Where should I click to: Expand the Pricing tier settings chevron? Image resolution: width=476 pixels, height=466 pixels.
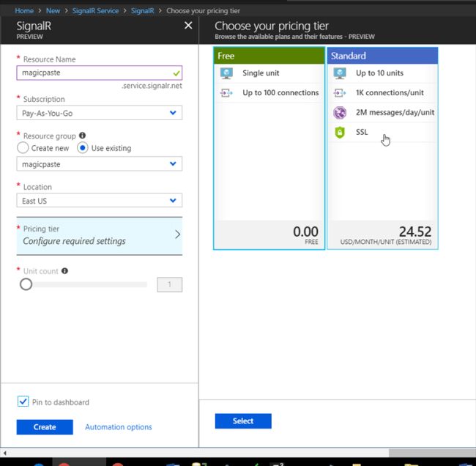click(178, 234)
